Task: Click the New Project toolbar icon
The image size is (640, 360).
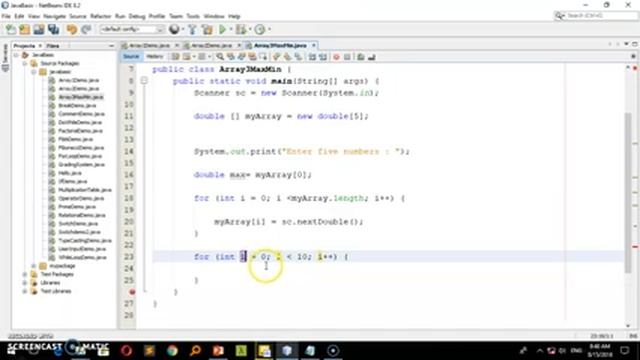Action: click(x=24, y=29)
